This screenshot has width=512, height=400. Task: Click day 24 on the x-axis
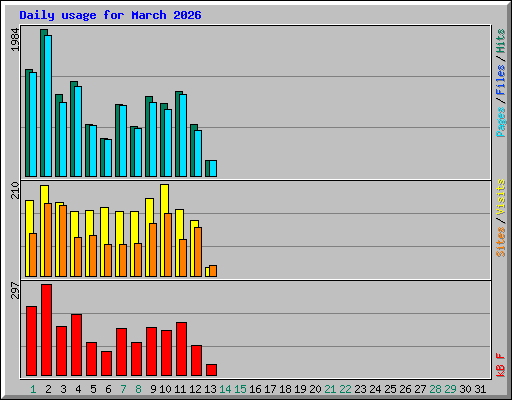point(375,389)
